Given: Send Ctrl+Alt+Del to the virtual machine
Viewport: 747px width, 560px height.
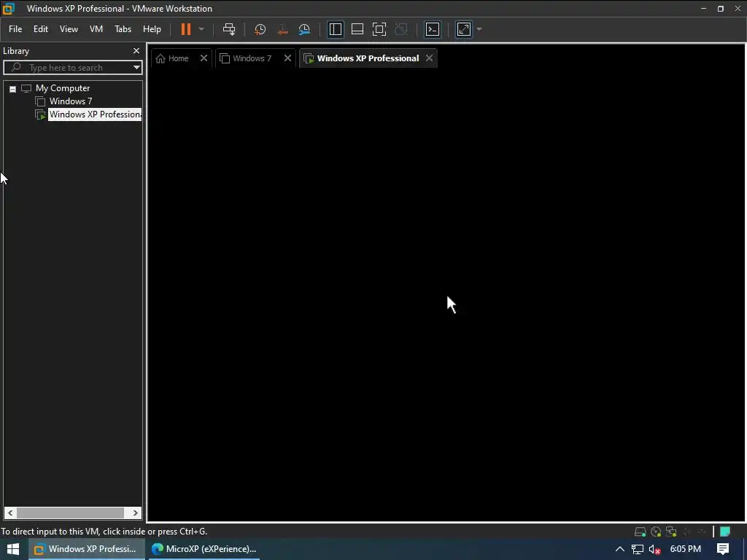Looking at the screenshot, I should pyautogui.click(x=229, y=29).
